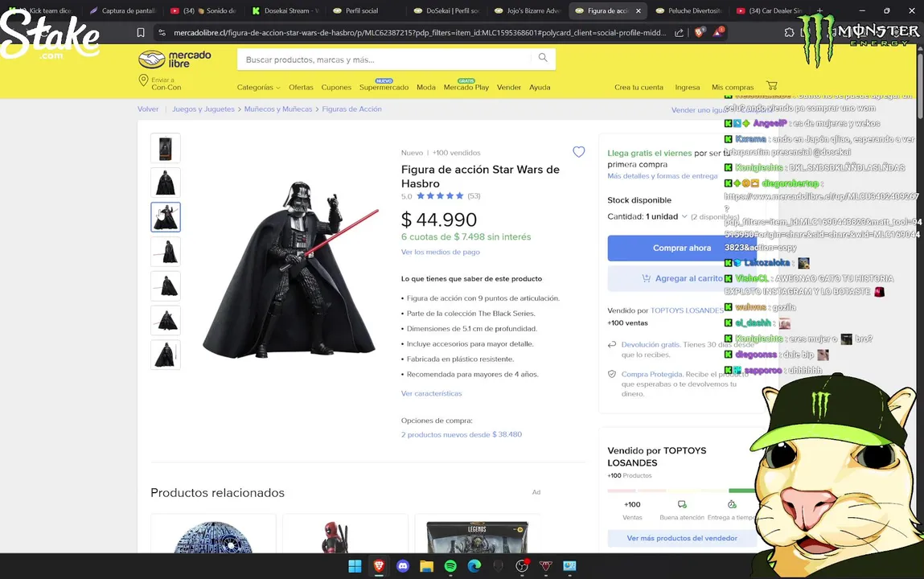Click Agregar al carrito button

click(682, 278)
